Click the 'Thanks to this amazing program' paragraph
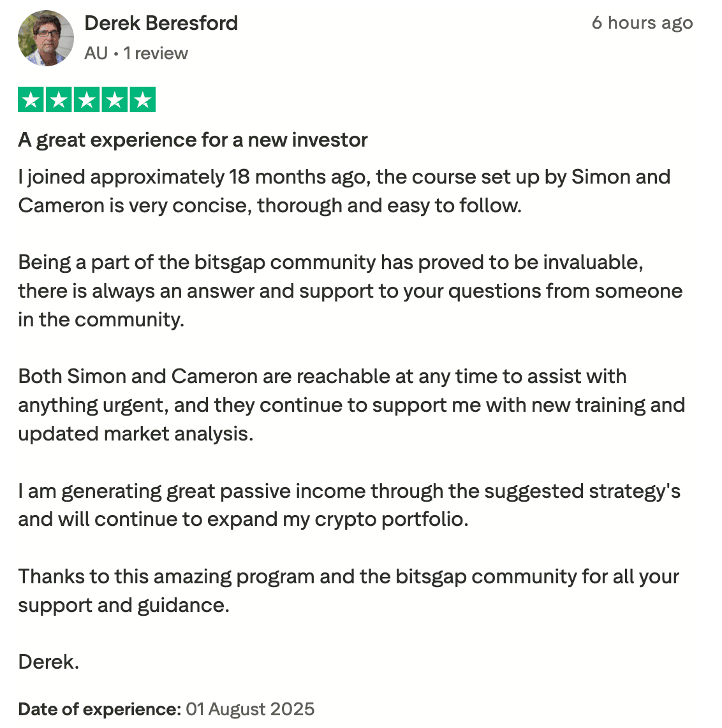Image resolution: width=722 pixels, height=728 pixels. (x=348, y=590)
